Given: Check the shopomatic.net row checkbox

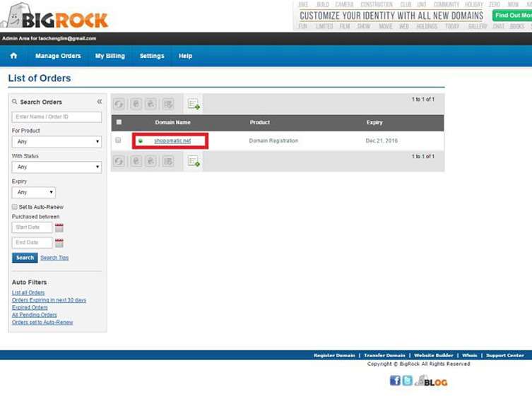Looking at the screenshot, I should point(118,140).
